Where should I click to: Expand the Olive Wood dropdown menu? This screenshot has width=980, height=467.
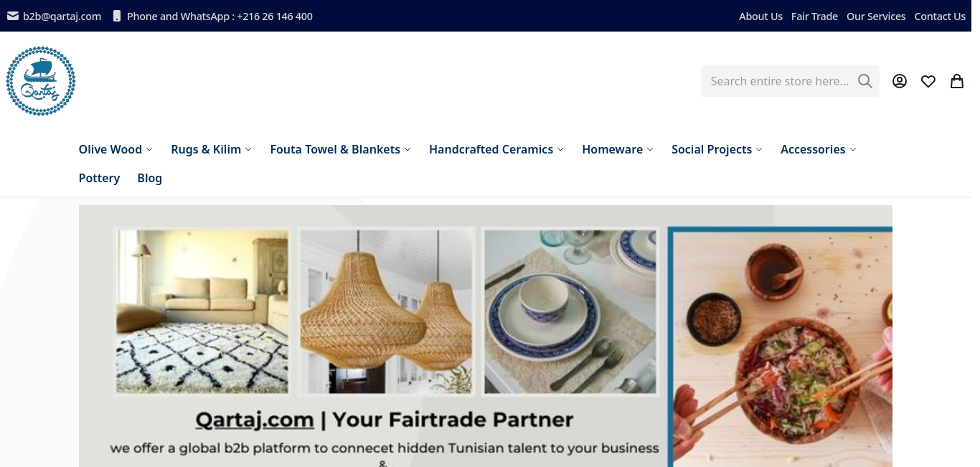click(x=116, y=149)
